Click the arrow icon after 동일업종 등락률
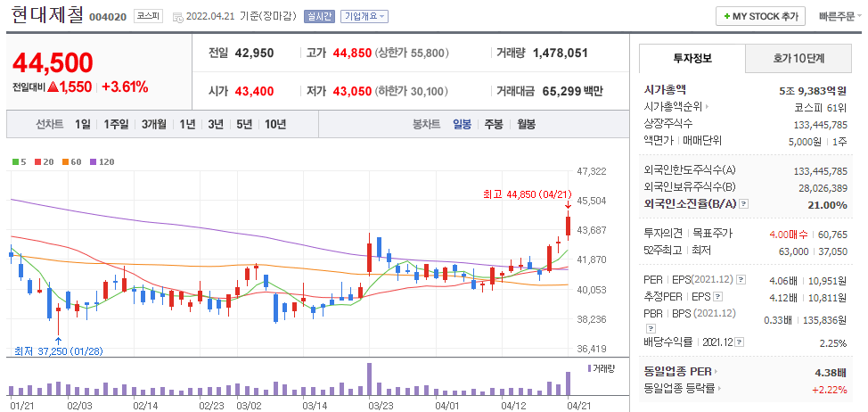The width and height of the screenshot is (868, 412). (719, 389)
